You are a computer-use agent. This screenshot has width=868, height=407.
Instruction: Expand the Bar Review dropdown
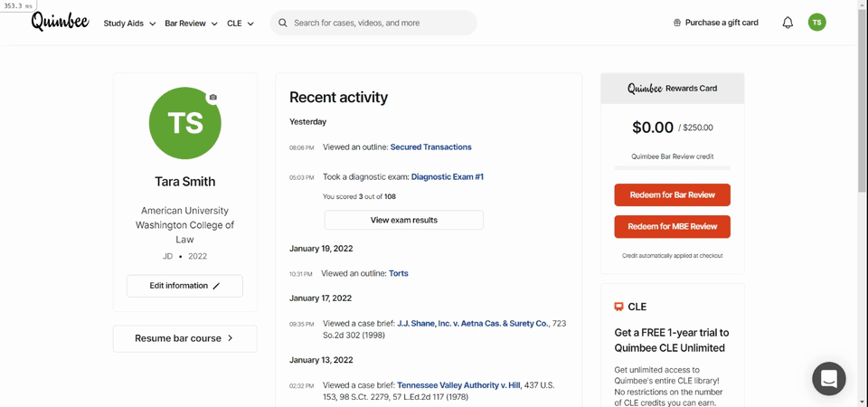tap(191, 24)
